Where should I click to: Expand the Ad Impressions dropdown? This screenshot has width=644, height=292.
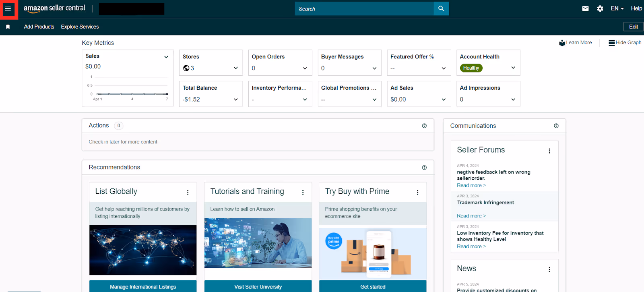(x=513, y=99)
